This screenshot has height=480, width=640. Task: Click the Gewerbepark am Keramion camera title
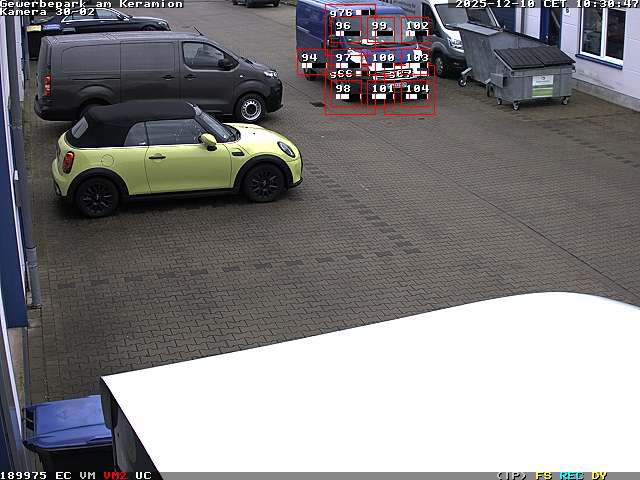pyautogui.click(x=91, y=4)
